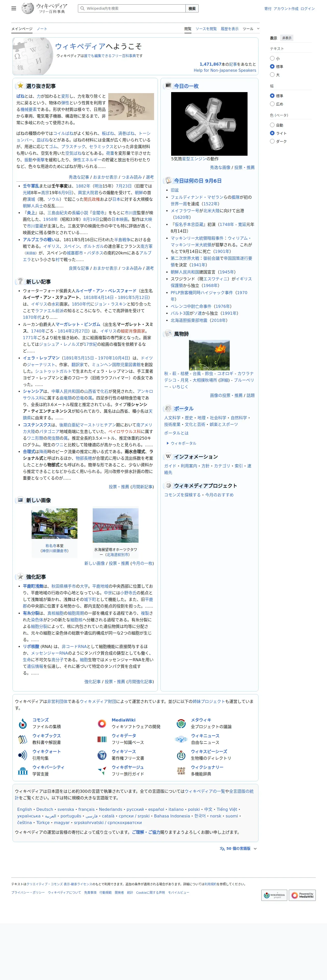Image resolution: width=327 pixels, height=980 pixels.
Task: Click the icon next to 新しい画像 heading
Action: pyautogui.click(x=20, y=500)
